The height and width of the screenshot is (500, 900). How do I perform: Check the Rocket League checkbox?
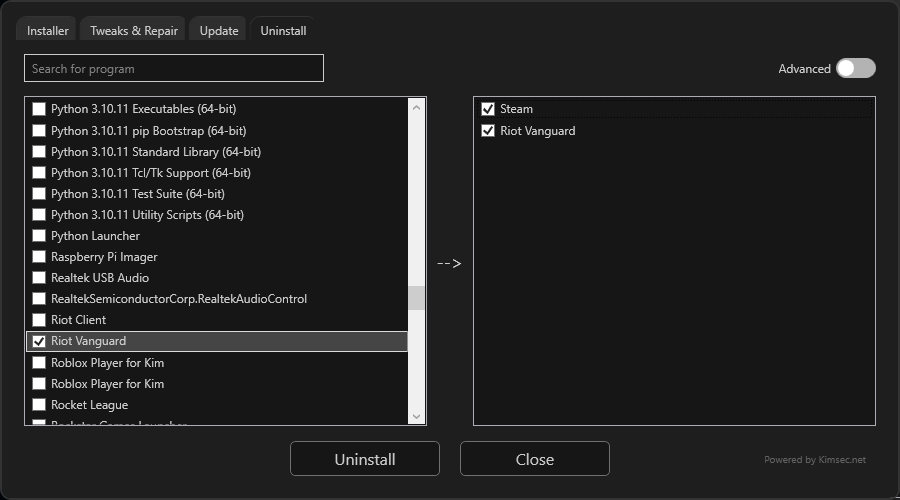[x=39, y=405]
